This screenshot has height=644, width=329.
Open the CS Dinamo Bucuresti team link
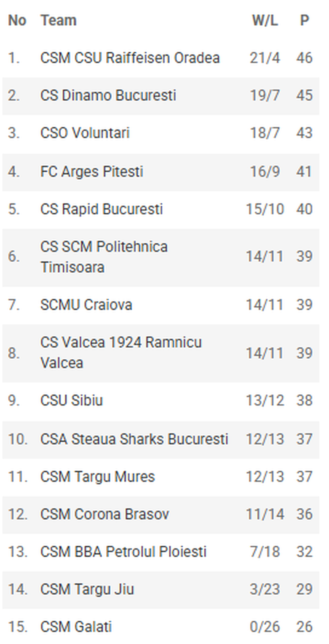(x=108, y=96)
